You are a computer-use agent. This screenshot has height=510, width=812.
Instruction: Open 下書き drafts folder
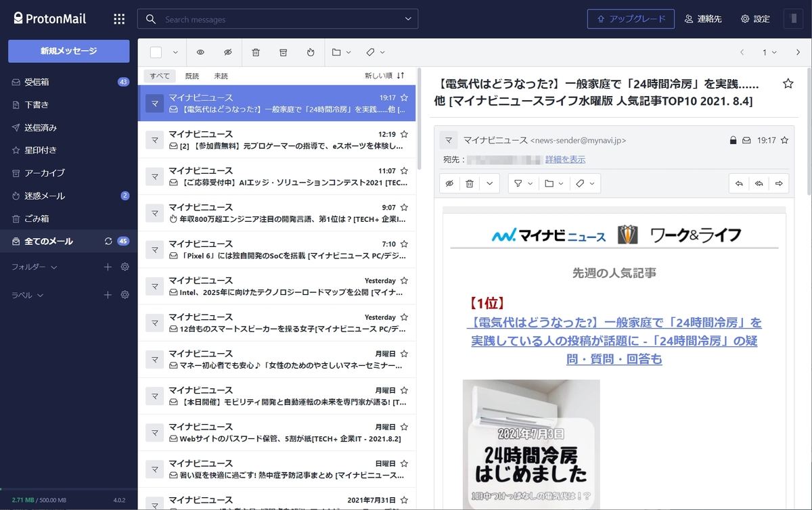pyautogui.click(x=68, y=105)
